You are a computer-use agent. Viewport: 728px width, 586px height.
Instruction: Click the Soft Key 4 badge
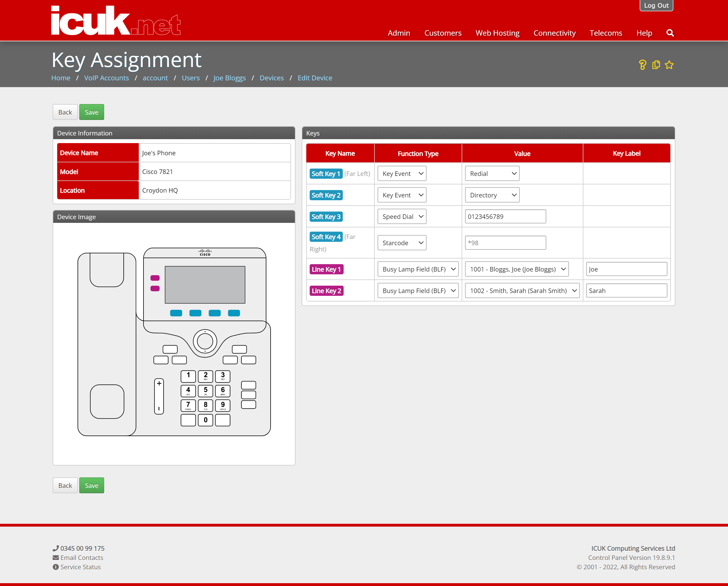click(x=326, y=237)
